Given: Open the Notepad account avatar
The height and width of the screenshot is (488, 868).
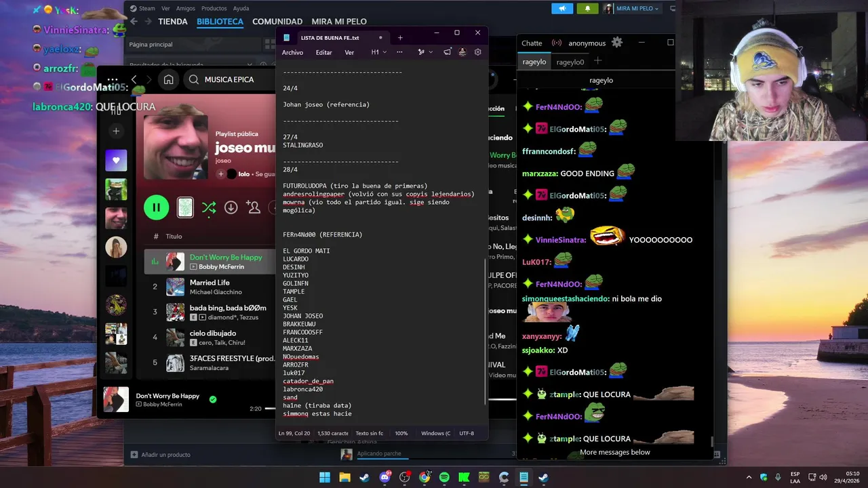Looking at the screenshot, I should (x=462, y=52).
